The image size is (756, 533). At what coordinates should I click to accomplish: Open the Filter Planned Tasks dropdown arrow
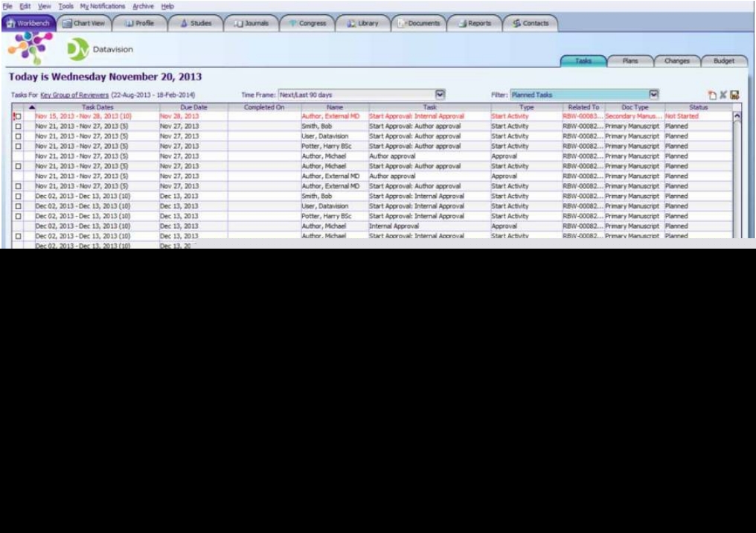pyautogui.click(x=653, y=95)
